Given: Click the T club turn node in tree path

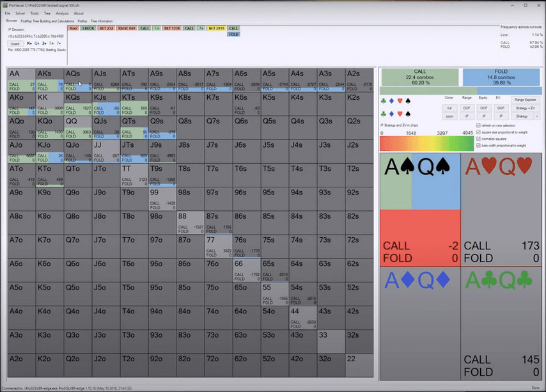Looking at the screenshot, I should 157,28.
